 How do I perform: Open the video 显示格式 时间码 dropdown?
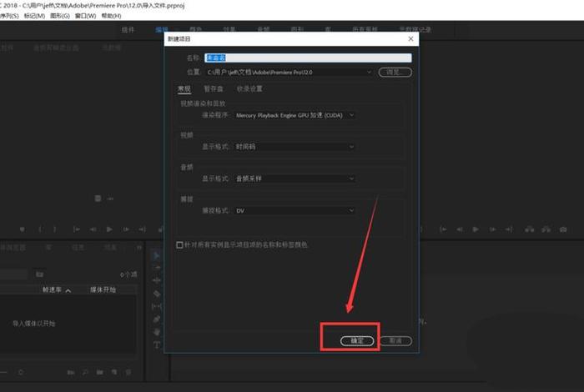pos(295,147)
